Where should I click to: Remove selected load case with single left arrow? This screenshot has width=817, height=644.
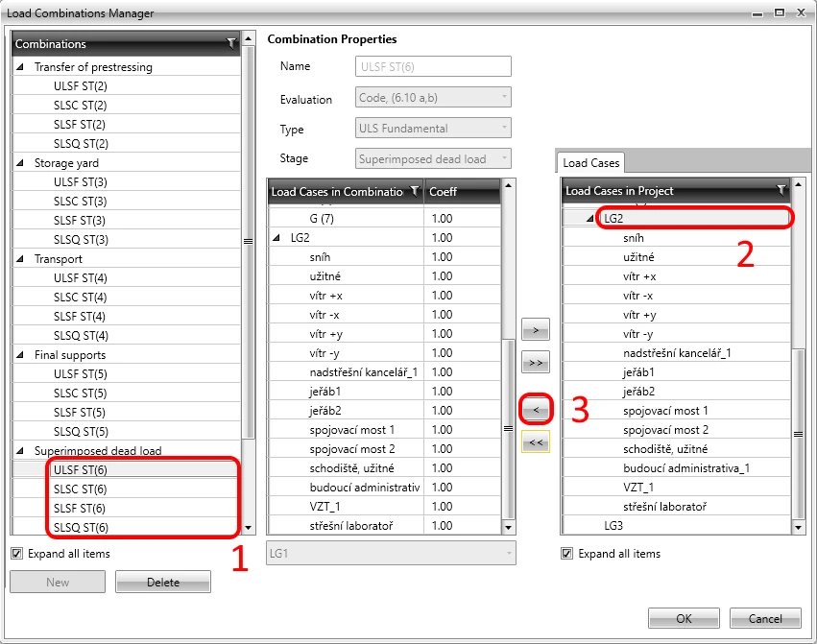tap(536, 410)
